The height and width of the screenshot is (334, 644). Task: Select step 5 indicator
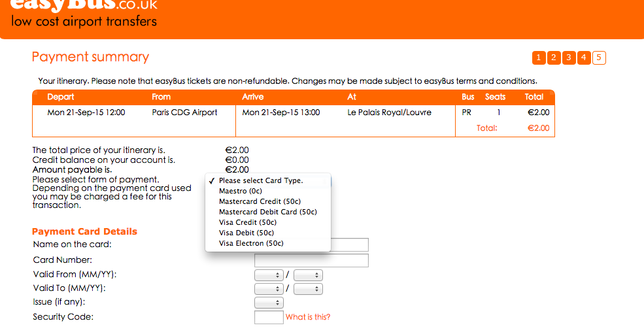pos(599,58)
